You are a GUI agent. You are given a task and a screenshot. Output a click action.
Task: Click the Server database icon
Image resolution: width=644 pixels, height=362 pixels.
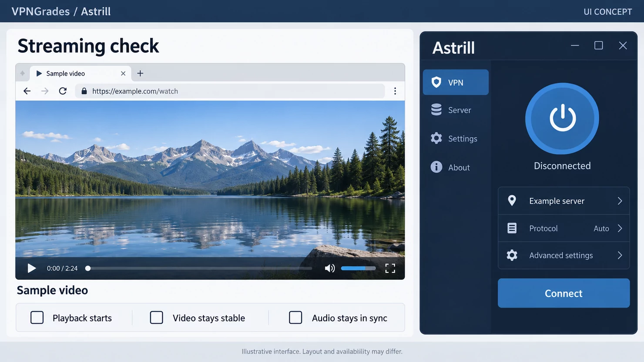[x=436, y=110]
